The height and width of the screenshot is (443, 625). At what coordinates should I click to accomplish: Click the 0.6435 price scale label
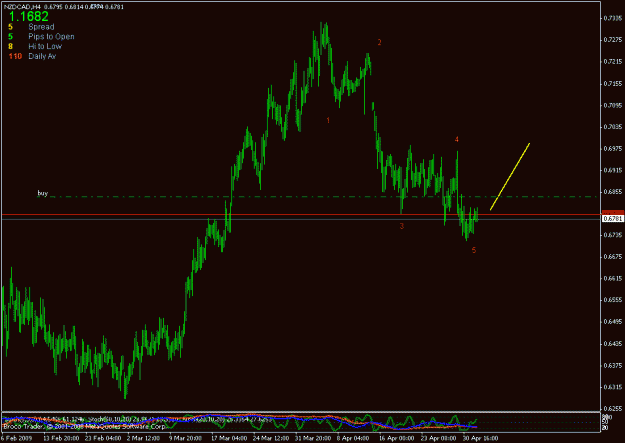(x=613, y=344)
